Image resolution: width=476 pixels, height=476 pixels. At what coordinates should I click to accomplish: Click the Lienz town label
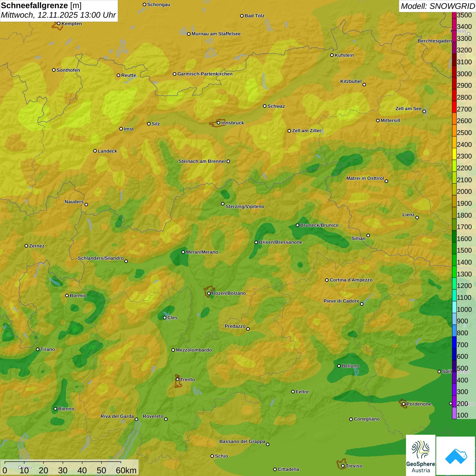[408, 215]
